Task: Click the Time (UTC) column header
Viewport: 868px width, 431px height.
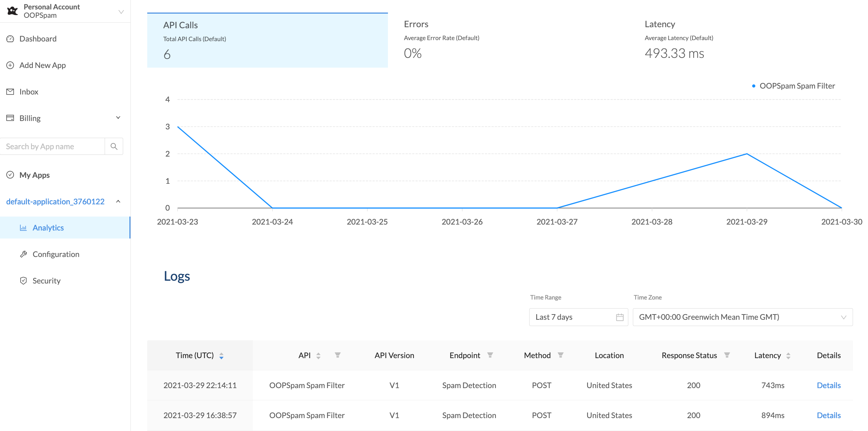Action: (x=200, y=355)
